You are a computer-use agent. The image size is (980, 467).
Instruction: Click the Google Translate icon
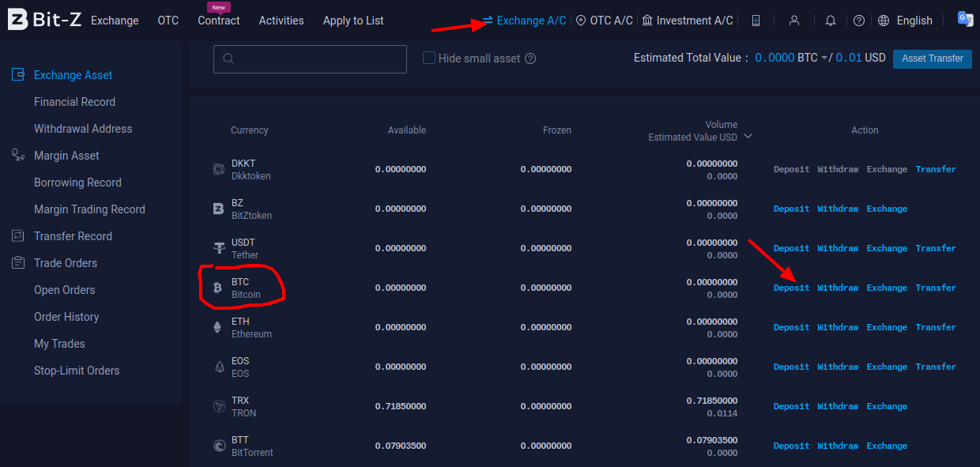coord(965,20)
